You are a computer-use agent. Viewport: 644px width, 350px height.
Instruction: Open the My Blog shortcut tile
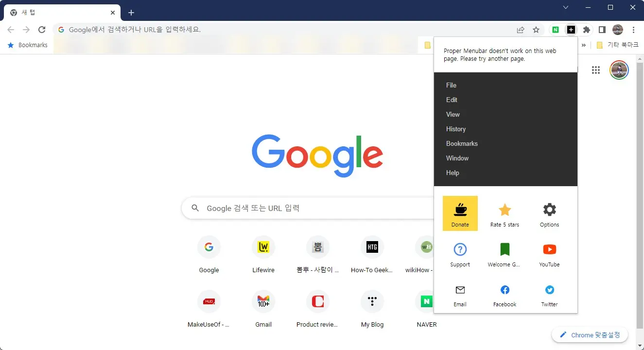tap(372, 308)
